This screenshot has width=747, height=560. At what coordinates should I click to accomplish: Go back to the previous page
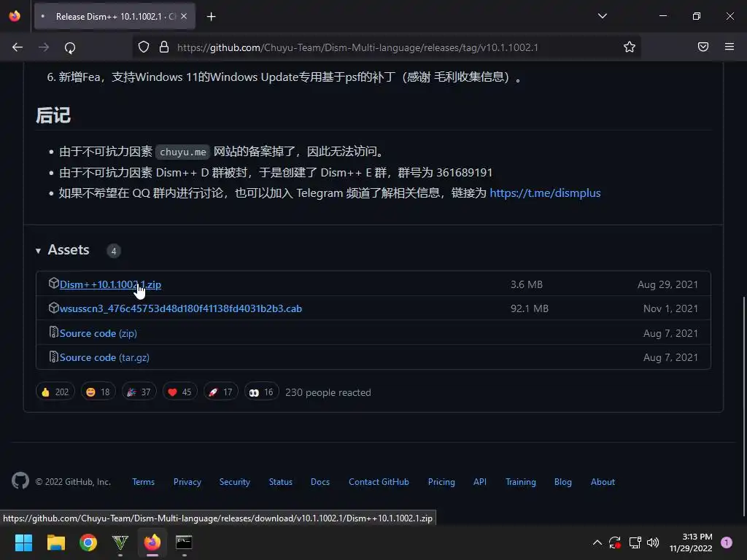(18, 47)
